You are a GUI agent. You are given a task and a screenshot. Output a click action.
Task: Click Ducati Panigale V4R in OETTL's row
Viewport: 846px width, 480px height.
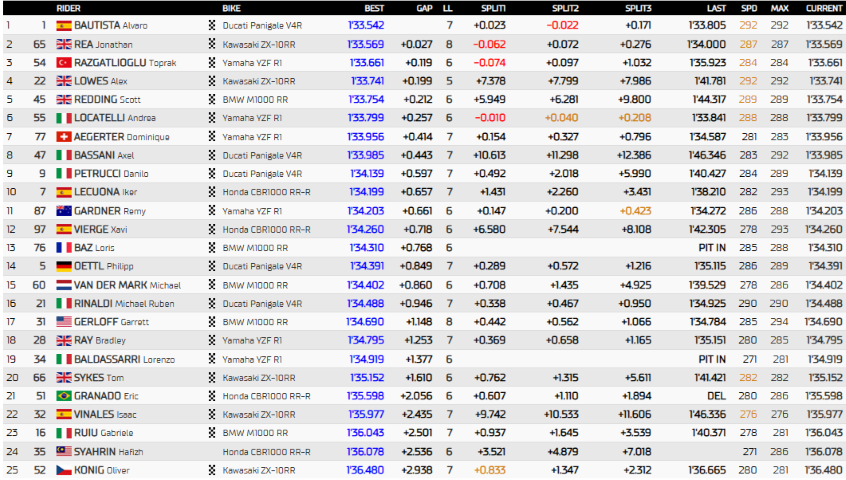click(x=262, y=266)
